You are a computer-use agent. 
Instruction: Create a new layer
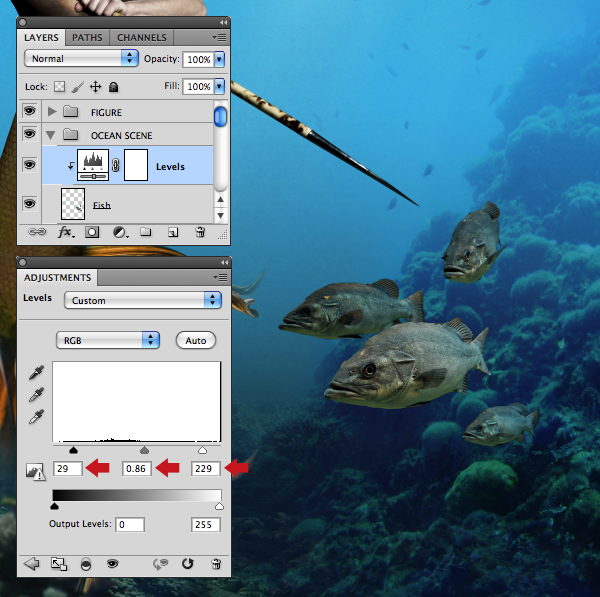[173, 232]
